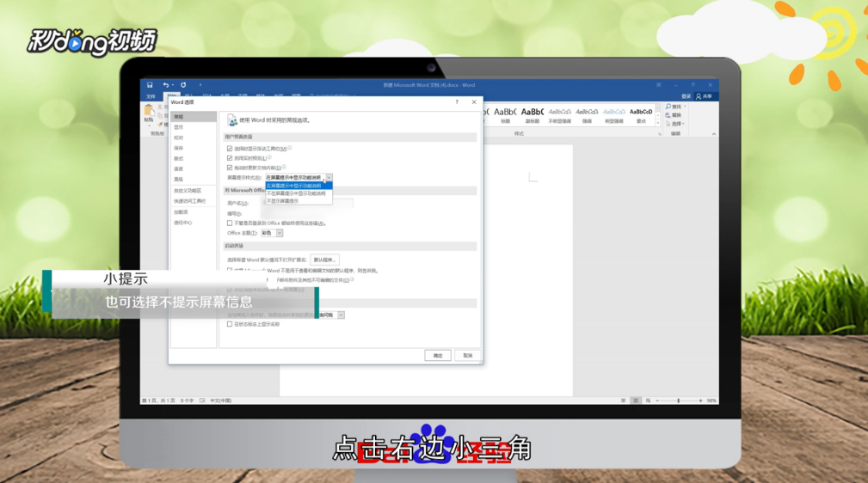Open the 询问我 sharing dropdown

pos(341,315)
